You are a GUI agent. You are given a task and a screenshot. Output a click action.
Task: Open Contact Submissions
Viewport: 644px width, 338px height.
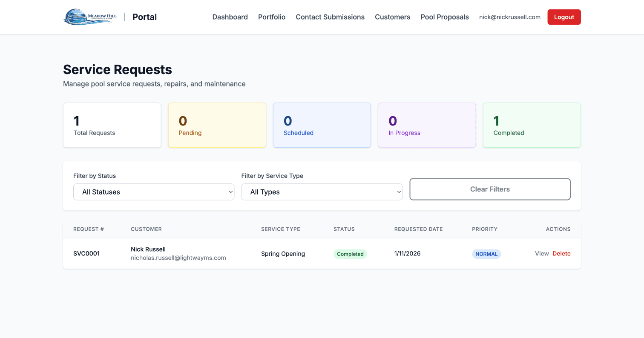click(330, 17)
